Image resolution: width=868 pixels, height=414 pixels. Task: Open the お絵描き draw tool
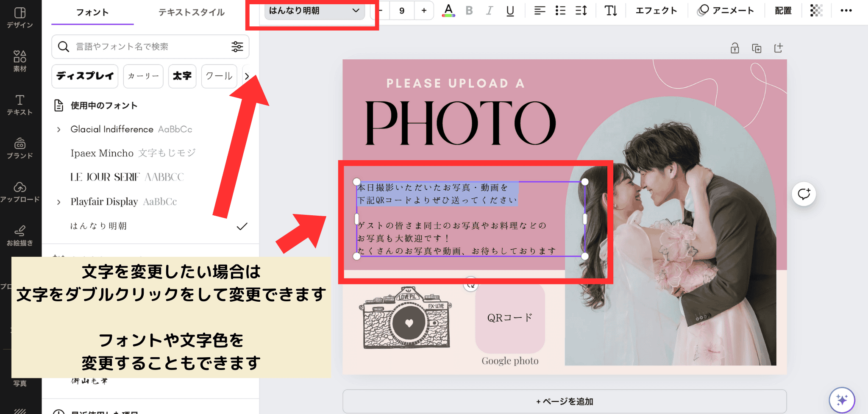(20, 236)
